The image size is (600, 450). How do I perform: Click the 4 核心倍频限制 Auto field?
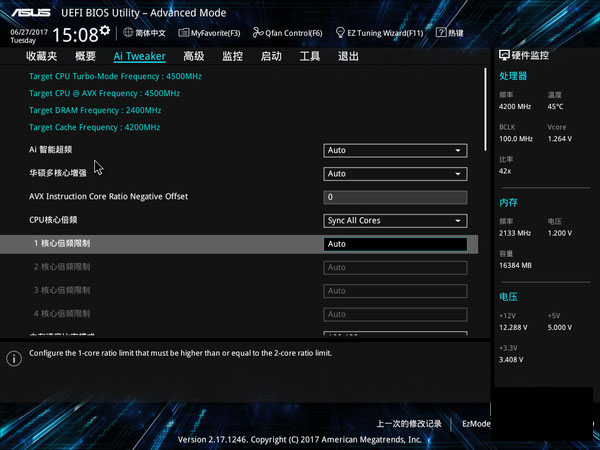(395, 314)
